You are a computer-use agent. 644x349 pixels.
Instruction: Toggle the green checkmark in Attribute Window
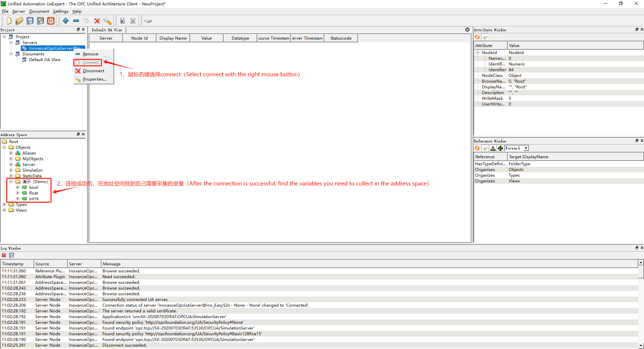point(485,37)
